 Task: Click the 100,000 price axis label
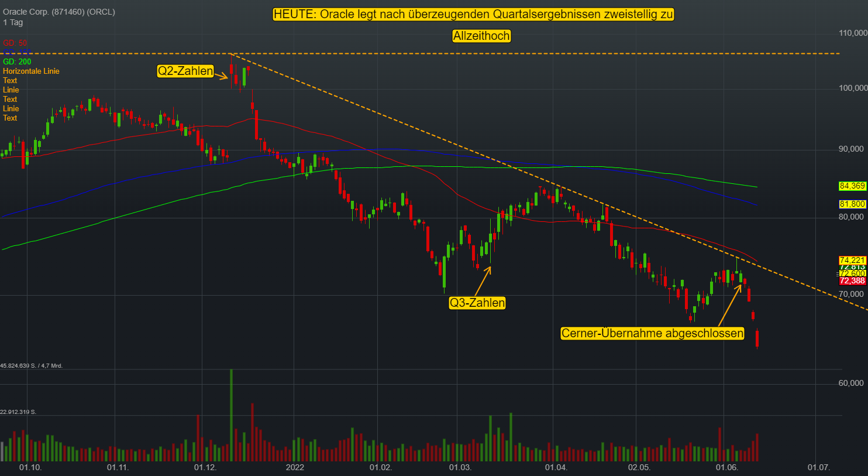pos(853,88)
